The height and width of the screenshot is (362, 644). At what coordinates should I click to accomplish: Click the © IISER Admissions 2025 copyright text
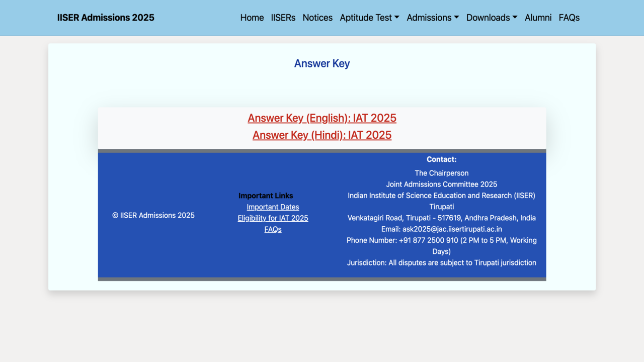click(153, 215)
